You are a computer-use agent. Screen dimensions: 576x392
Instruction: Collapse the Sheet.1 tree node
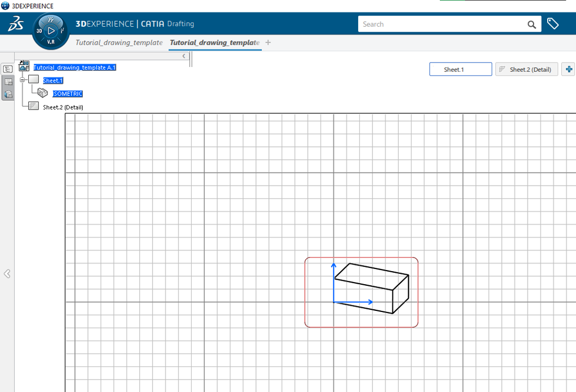(x=22, y=80)
